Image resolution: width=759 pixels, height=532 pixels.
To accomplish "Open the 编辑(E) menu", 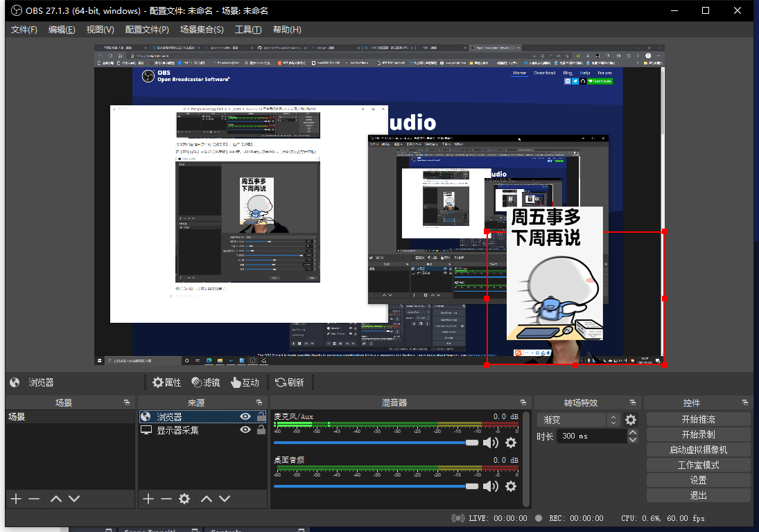I will tap(62, 30).
